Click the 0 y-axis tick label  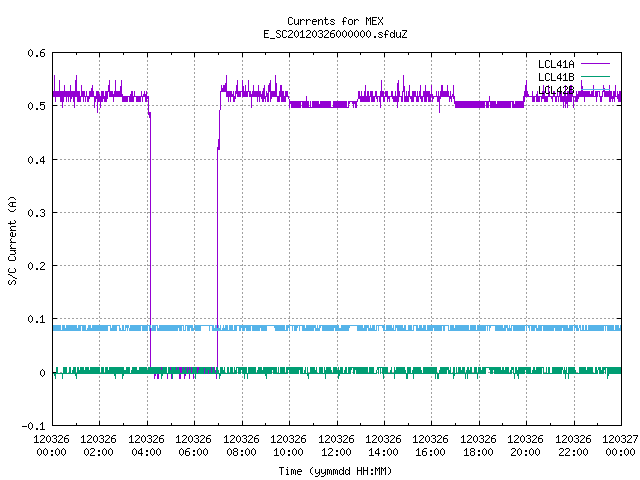point(42,373)
